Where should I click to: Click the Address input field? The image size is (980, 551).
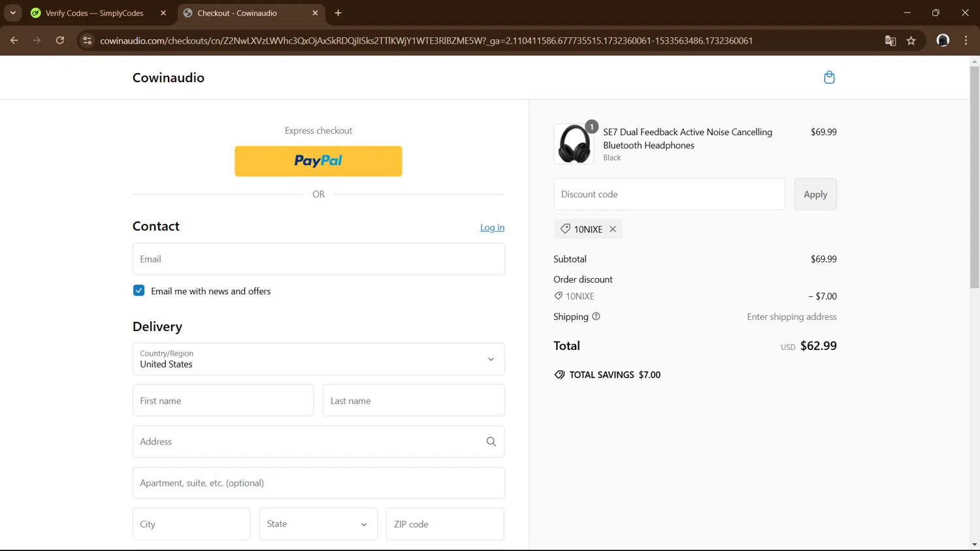pyautogui.click(x=318, y=442)
